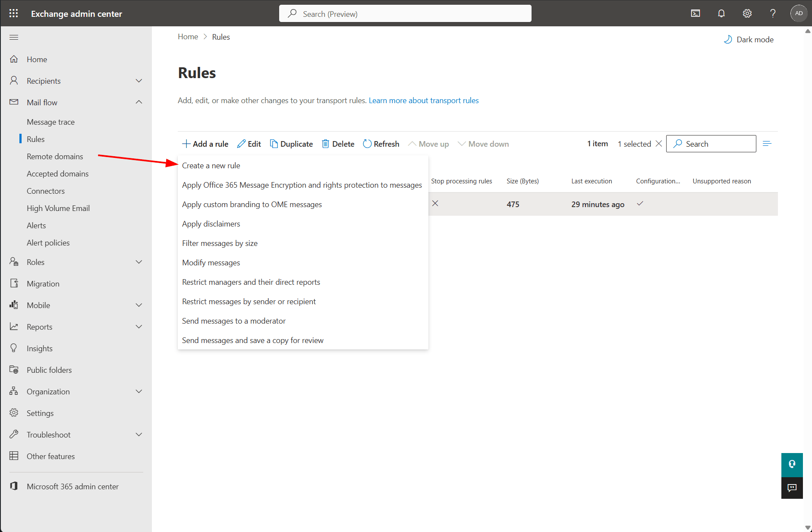The width and height of the screenshot is (812, 532).
Task: Click the Organization icon in sidebar
Action: tap(14, 391)
